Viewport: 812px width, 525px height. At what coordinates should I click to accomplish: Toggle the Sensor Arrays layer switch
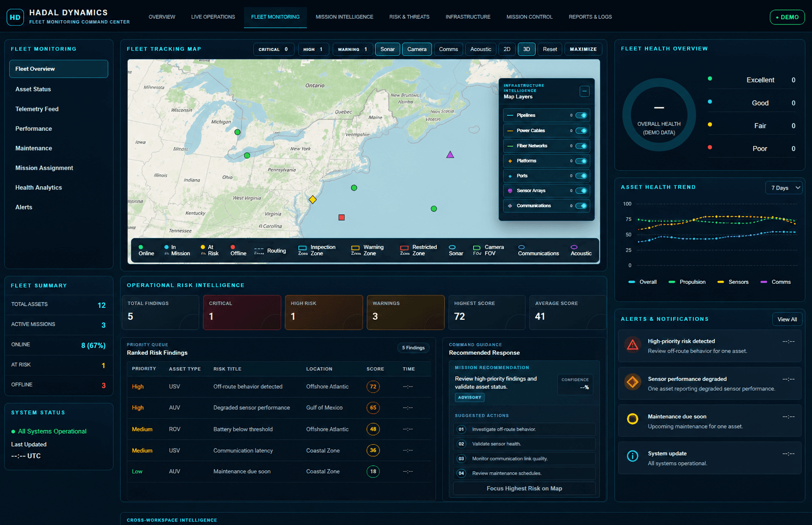[x=581, y=191]
